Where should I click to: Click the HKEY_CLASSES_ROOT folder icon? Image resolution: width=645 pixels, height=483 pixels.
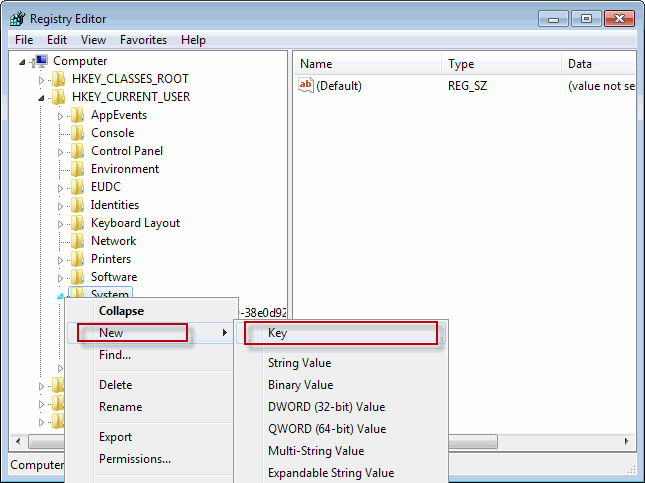(58, 79)
